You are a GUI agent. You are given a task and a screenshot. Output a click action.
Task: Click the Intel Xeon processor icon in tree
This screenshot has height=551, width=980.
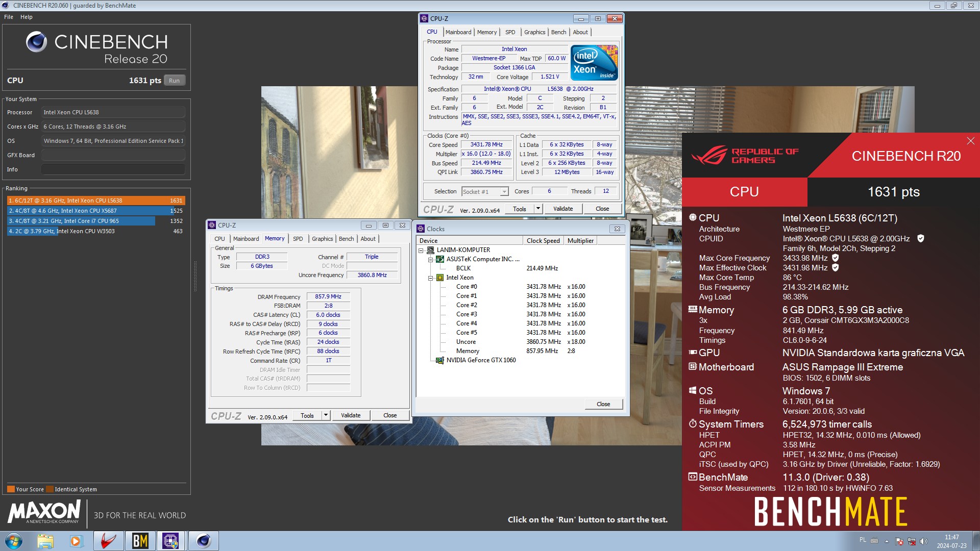coord(439,278)
